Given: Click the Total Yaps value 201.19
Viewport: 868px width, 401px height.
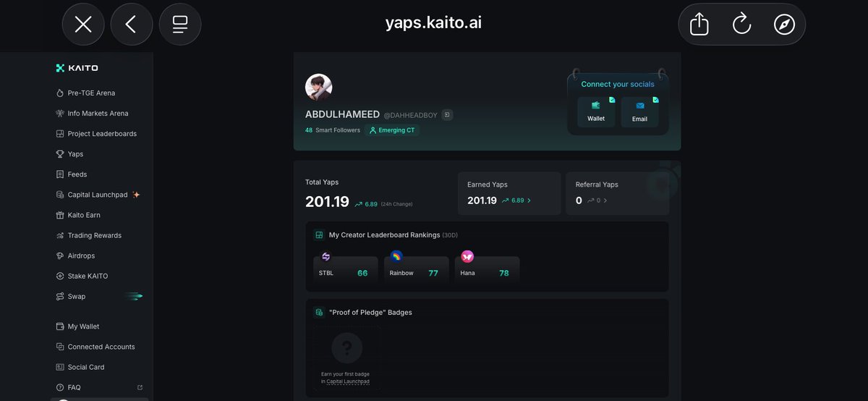Looking at the screenshot, I should (x=327, y=202).
